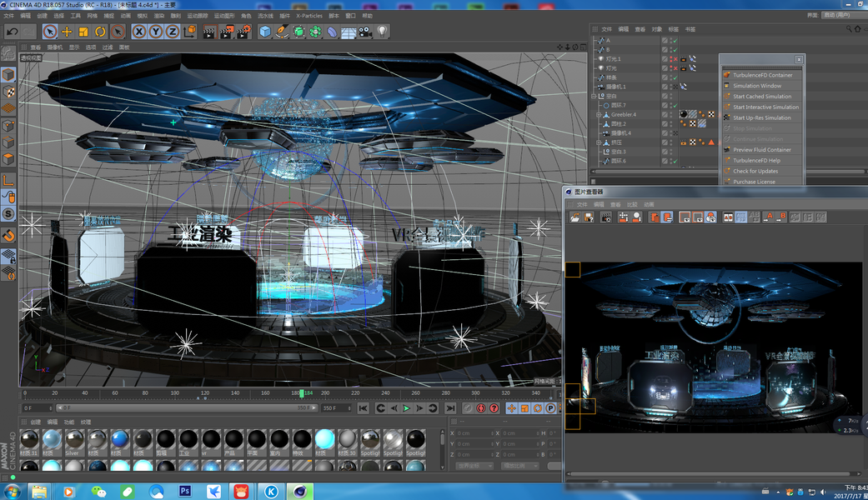Screen dimensions: 868x500
Task: Select the Live Selection tool
Action: 50,32
